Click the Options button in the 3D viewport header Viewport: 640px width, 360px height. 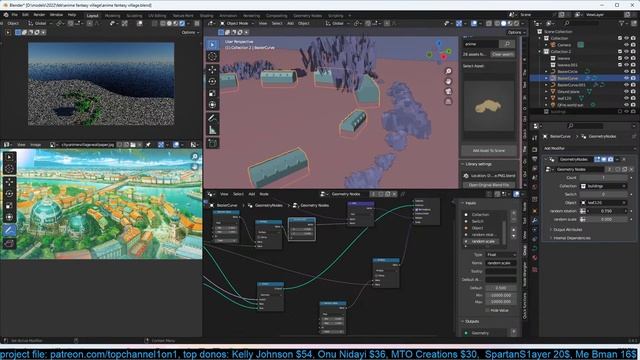pyautogui.click(x=515, y=32)
